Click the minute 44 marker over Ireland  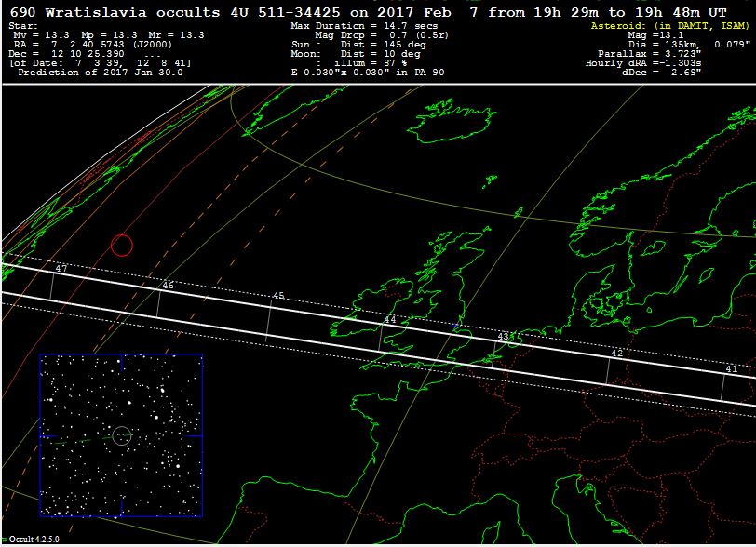[x=389, y=320]
